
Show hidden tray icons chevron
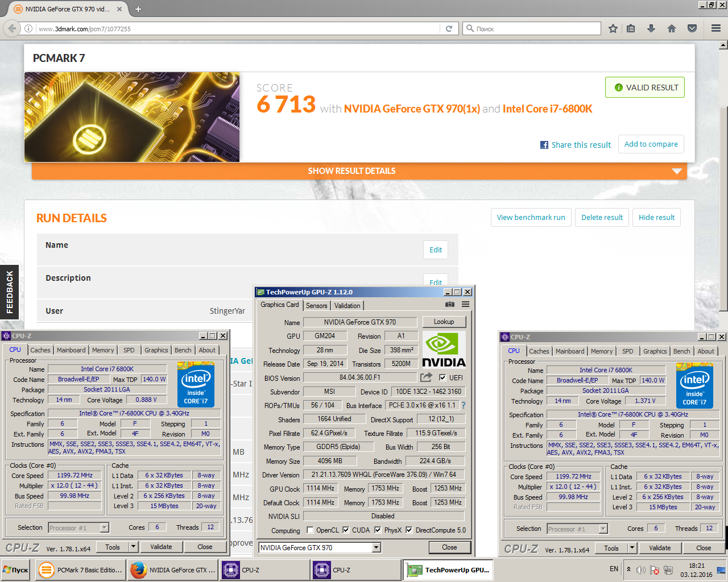point(628,569)
